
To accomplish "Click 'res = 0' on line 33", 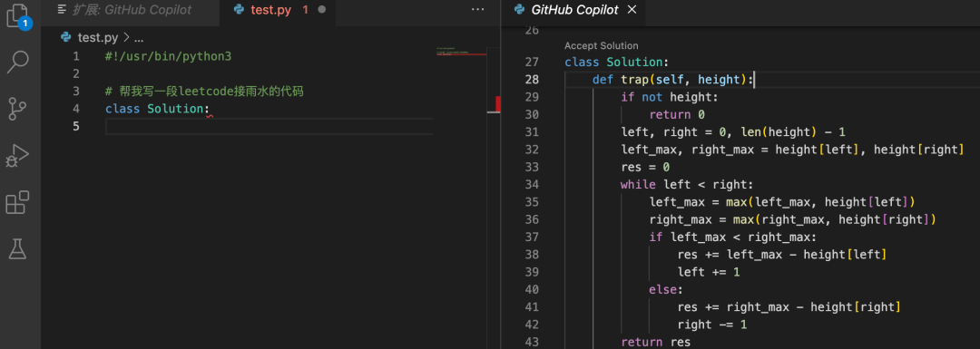I will 645,168.
